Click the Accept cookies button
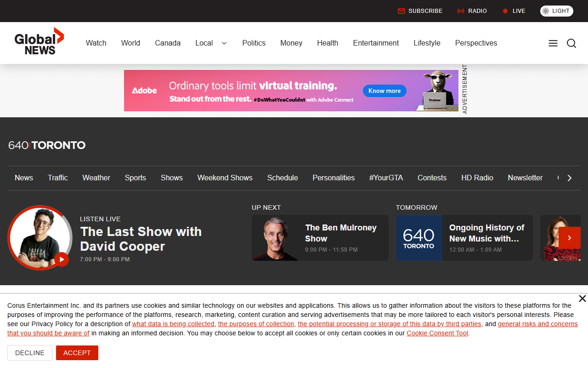This screenshot has width=588, height=368. 77,353
